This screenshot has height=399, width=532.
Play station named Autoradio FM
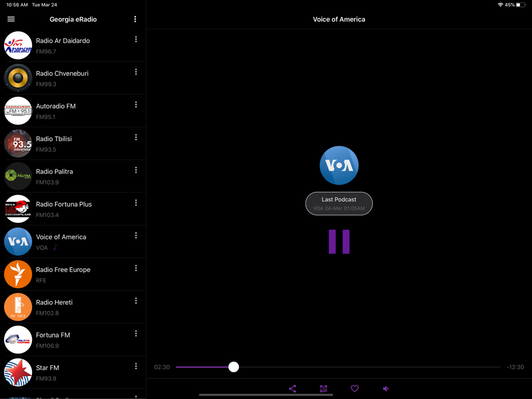click(56, 106)
